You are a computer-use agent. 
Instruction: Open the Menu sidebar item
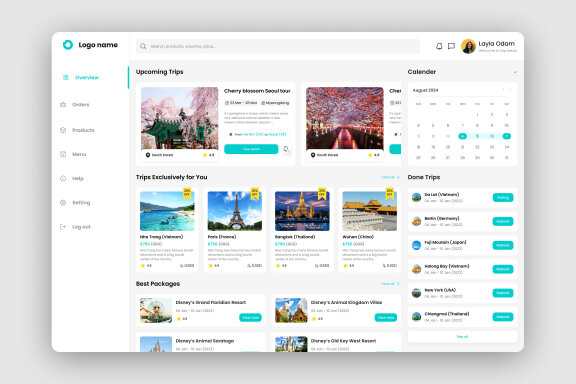[79, 154]
